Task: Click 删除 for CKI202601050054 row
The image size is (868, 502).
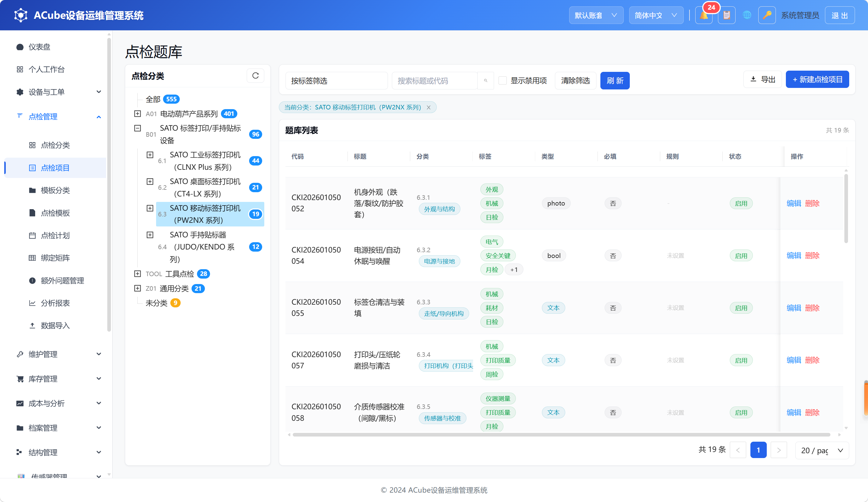Action: pos(812,256)
